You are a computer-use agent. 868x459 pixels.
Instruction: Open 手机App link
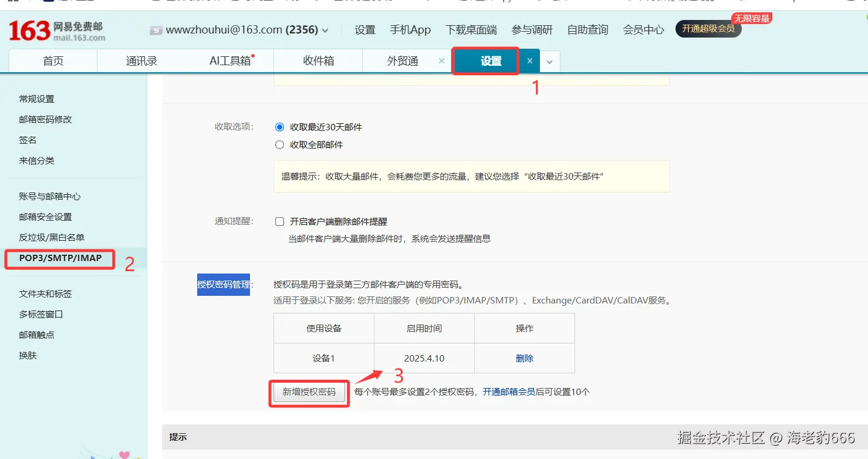(410, 30)
